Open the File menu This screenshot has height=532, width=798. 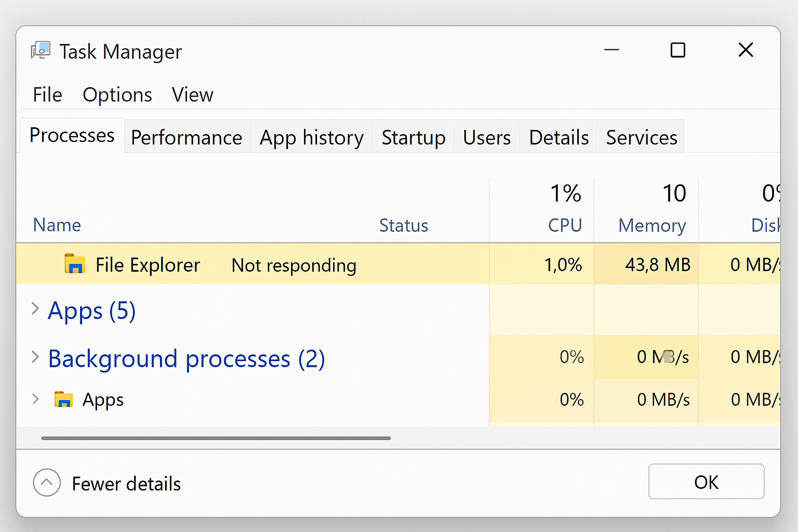[x=47, y=95]
